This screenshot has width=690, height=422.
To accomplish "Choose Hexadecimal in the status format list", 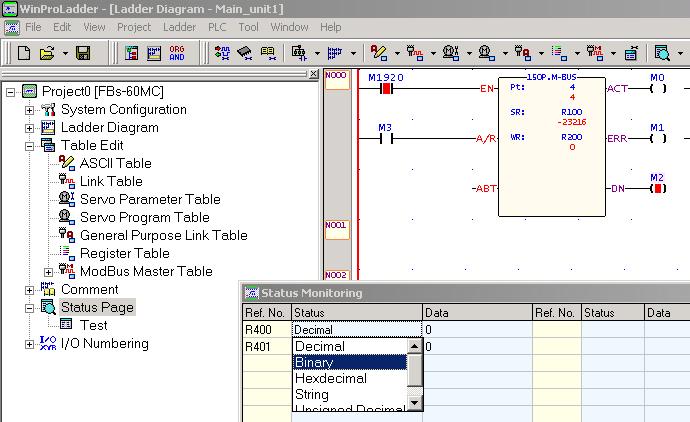I will [x=350, y=378].
